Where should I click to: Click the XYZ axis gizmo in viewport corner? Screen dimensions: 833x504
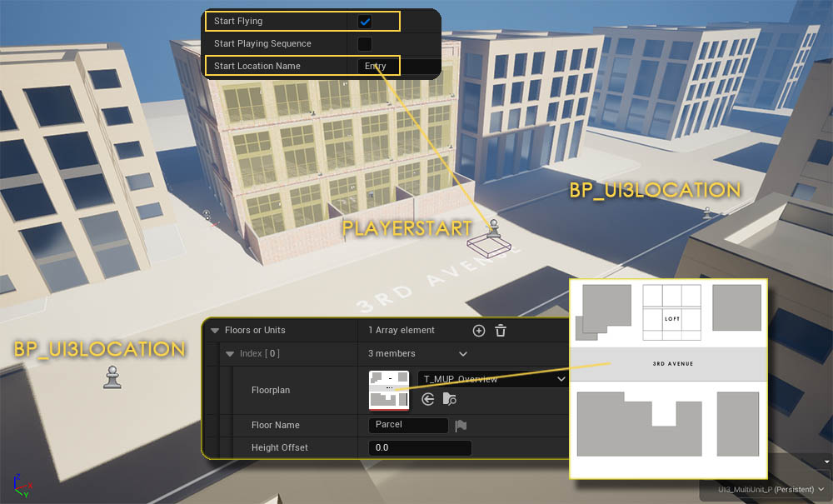pyautogui.click(x=20, y=485)
